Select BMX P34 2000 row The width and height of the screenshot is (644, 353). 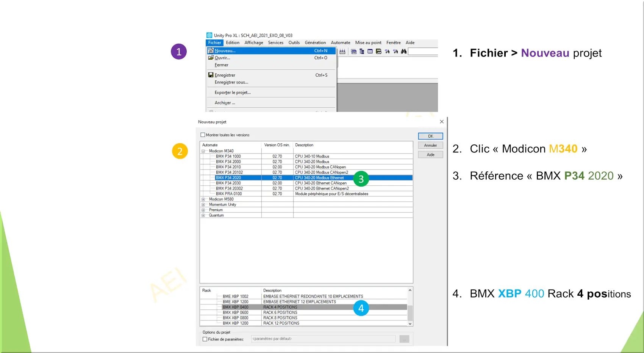click(x=306, y=162)
